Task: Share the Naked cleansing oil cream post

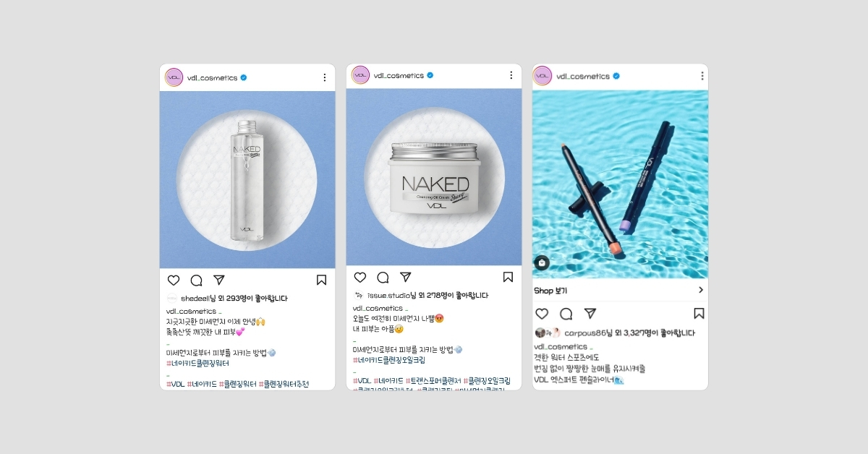Action: (x=406, y=277)
